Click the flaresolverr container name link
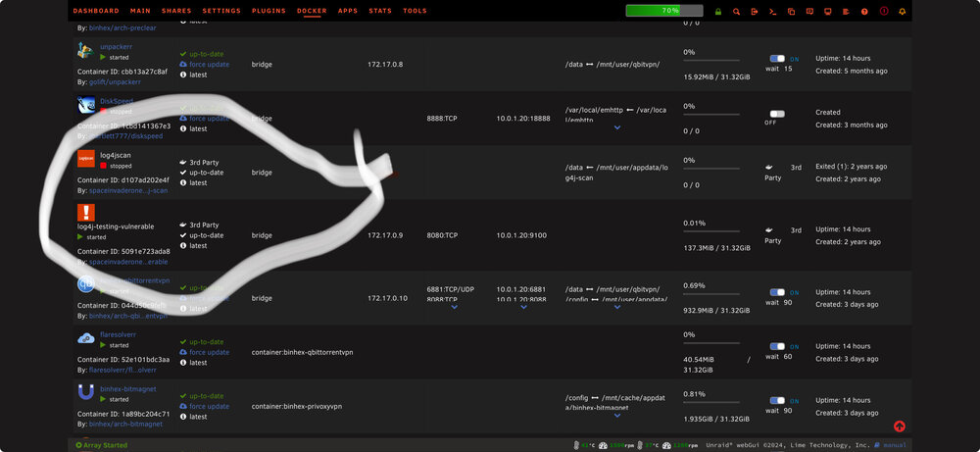Viewport: 980px width, 452px height. coord(119,334)
